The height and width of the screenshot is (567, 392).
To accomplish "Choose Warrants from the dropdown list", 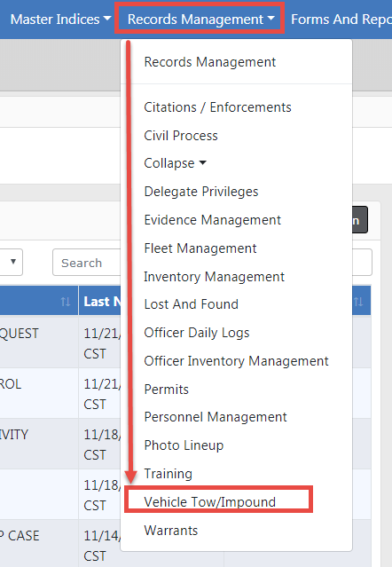I will click(171, 531).
